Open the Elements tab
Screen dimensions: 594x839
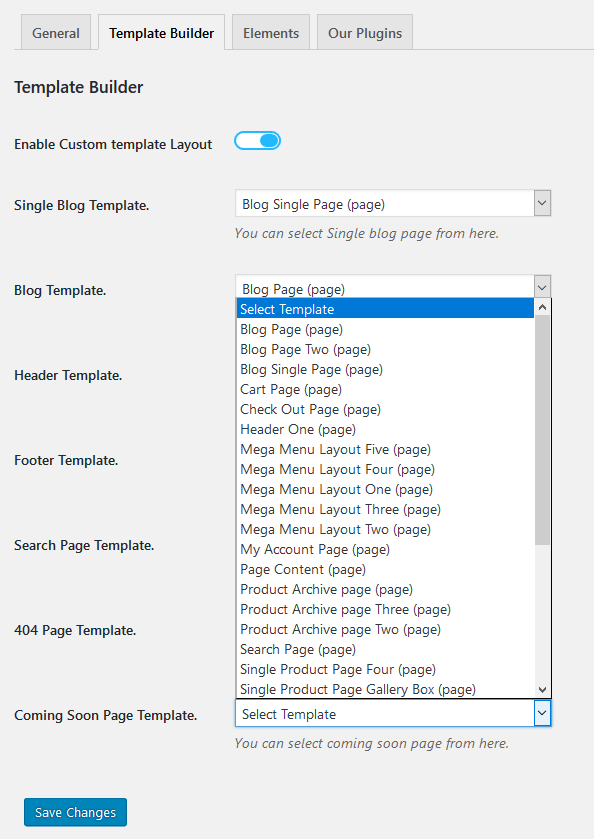point(271,33)
